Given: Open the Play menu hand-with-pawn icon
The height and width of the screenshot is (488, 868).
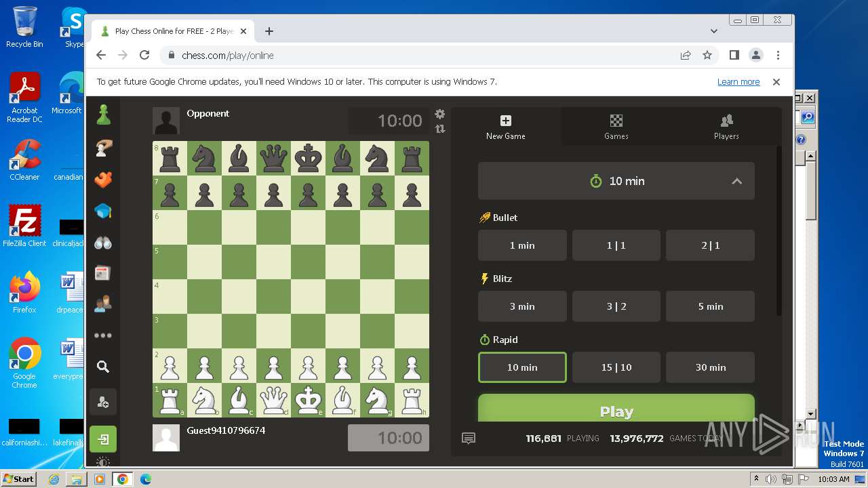Looking at the screenshot, I should [103, 148].
